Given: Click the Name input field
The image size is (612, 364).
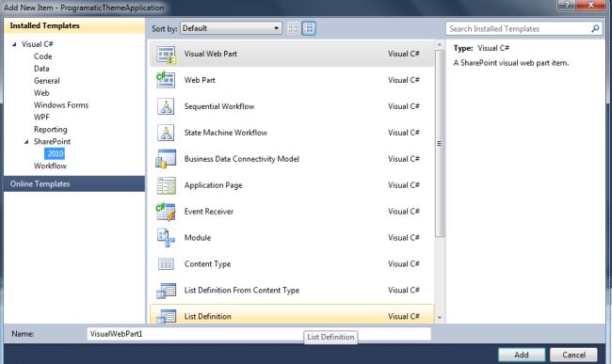Looking at the screenshot, I should [x=259, y=334].
